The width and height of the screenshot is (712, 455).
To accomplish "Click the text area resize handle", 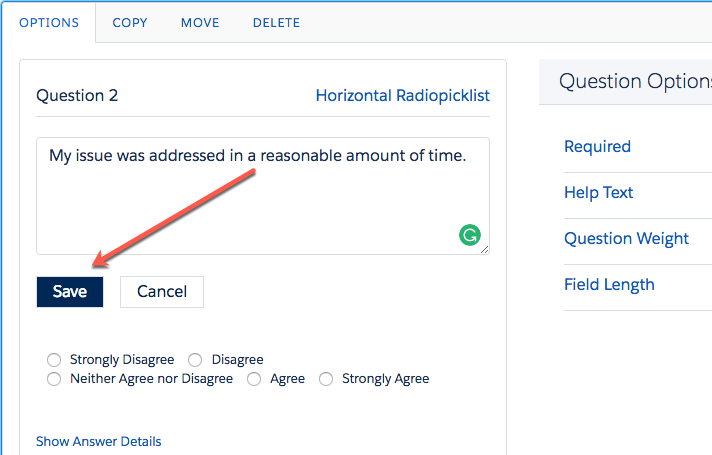I will tap(485, 249).
